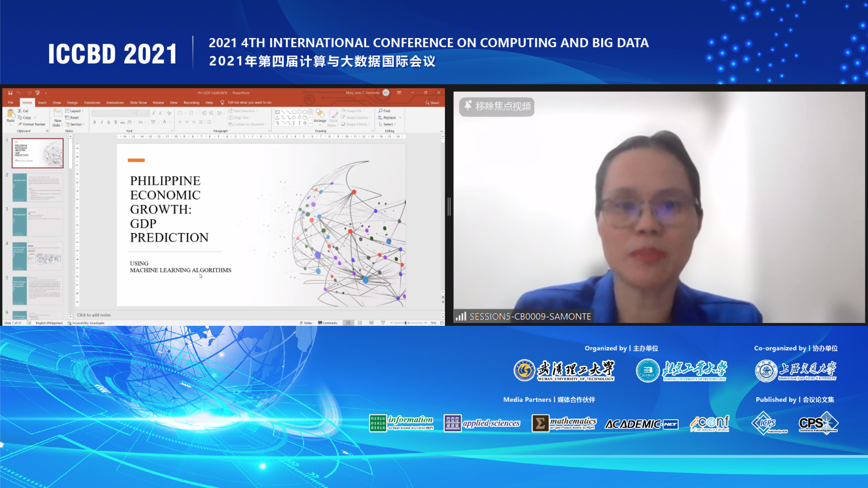Screen dimensions: 868x488
Task: Find text using the Find button
Action: [x=384, y=111]
